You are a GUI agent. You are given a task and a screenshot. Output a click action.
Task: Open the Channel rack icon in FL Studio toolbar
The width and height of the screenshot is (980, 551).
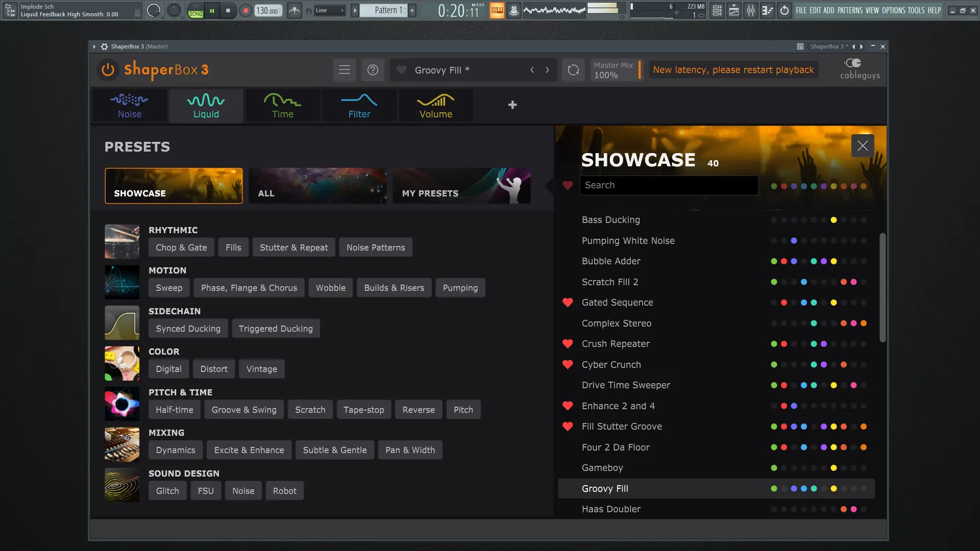(x=717, y=10)
